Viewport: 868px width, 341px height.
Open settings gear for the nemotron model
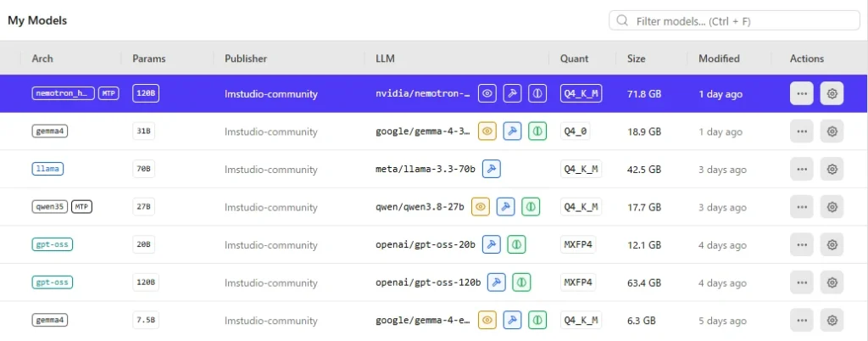tap(832, 93)
